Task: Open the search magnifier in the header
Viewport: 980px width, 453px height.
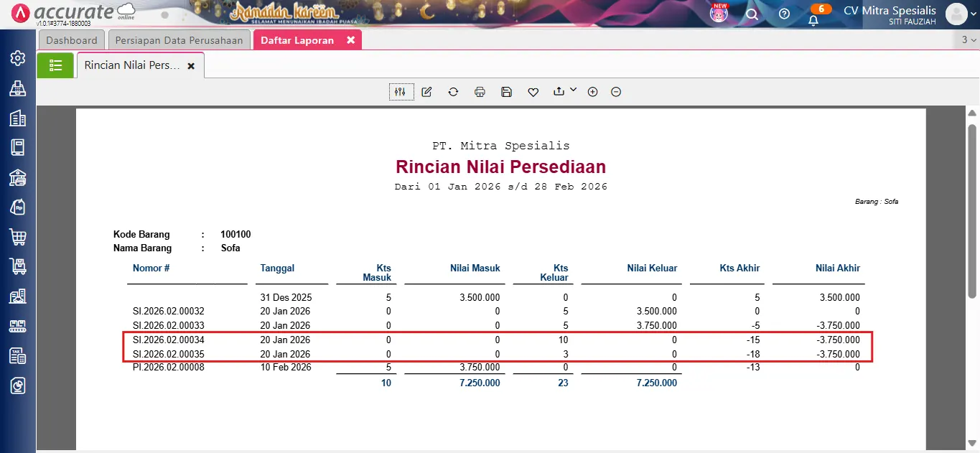Action: 751,14
